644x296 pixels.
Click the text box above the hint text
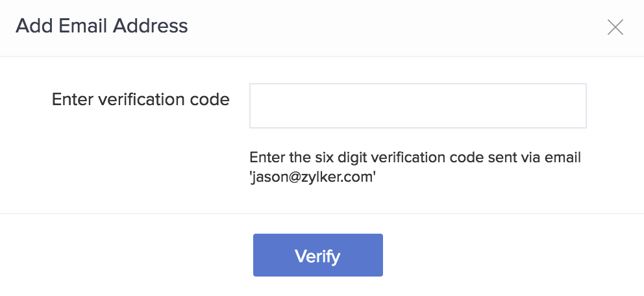tap(417, 106)
